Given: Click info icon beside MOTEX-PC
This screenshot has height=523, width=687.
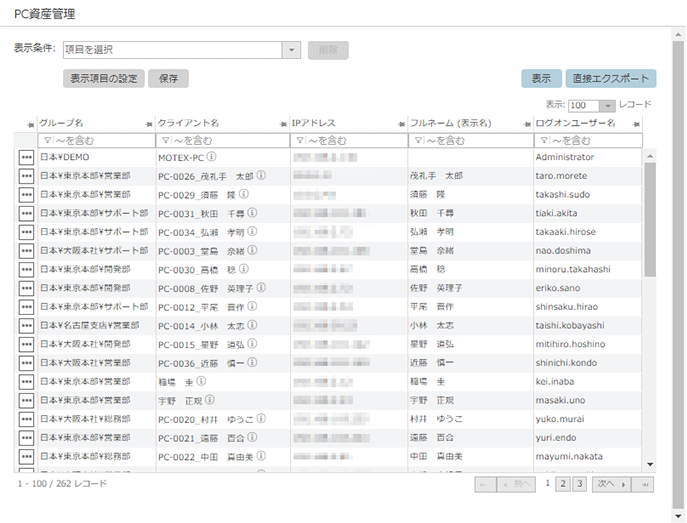Looking at the screenshot, I should 212,157.
